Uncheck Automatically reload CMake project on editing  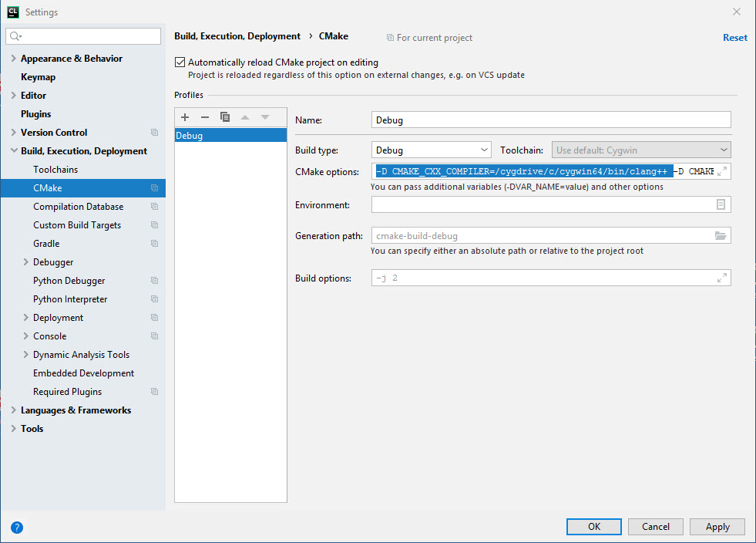[x=180, y=62]
